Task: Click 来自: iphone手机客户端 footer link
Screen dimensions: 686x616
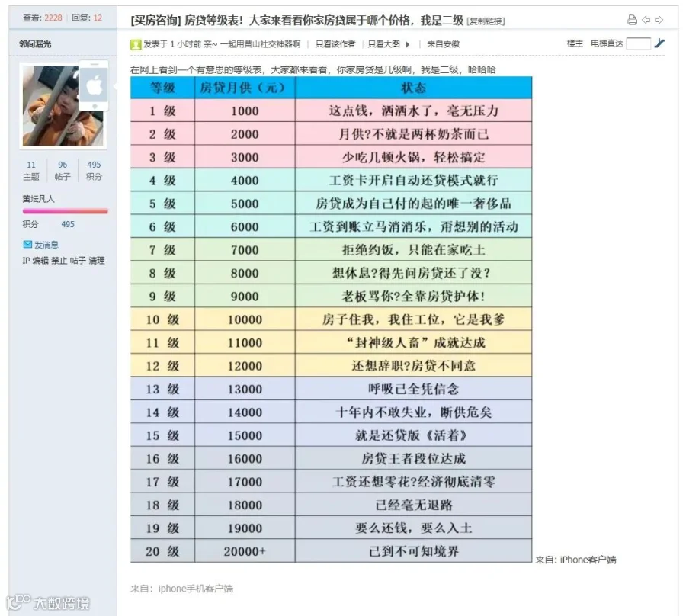Action: click(x=181, y=589)
